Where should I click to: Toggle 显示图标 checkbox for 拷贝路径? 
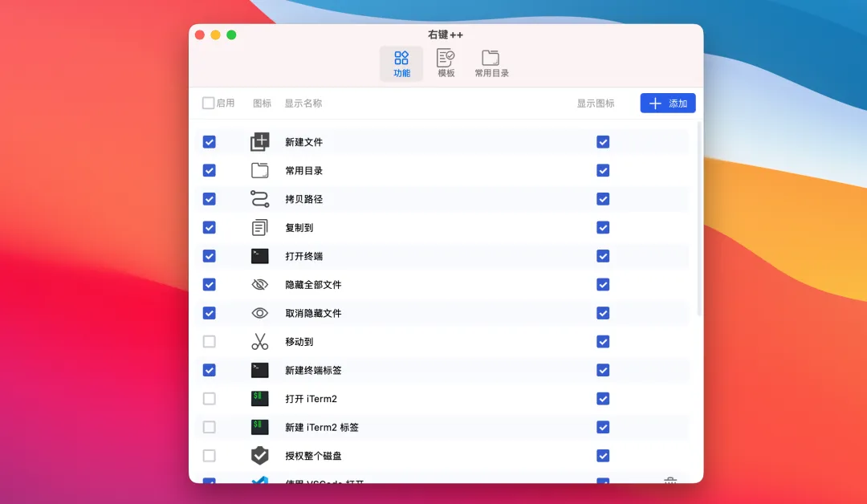603,199
